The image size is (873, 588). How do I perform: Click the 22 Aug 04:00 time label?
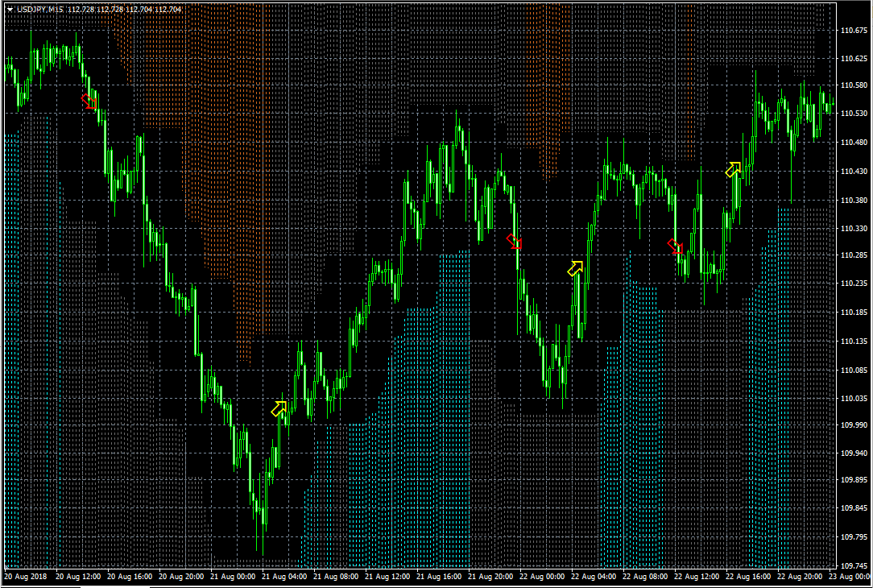[594, 576]
